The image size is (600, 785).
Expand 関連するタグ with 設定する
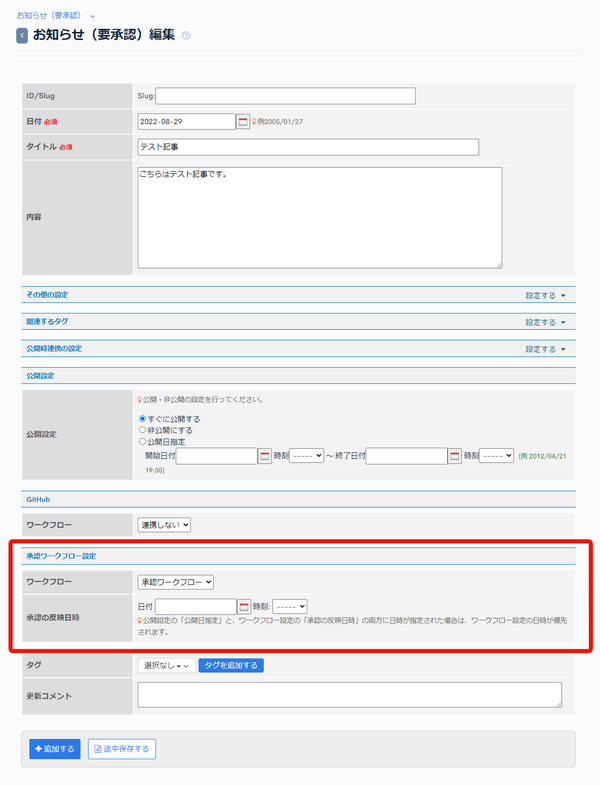pos(545,322)
